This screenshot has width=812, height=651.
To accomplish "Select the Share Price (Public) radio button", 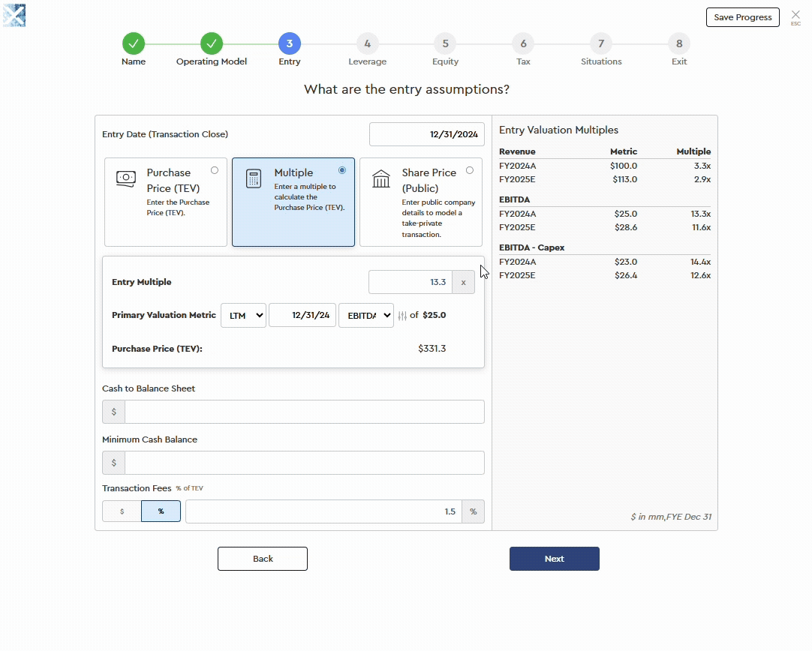I will tap(470, 170).
